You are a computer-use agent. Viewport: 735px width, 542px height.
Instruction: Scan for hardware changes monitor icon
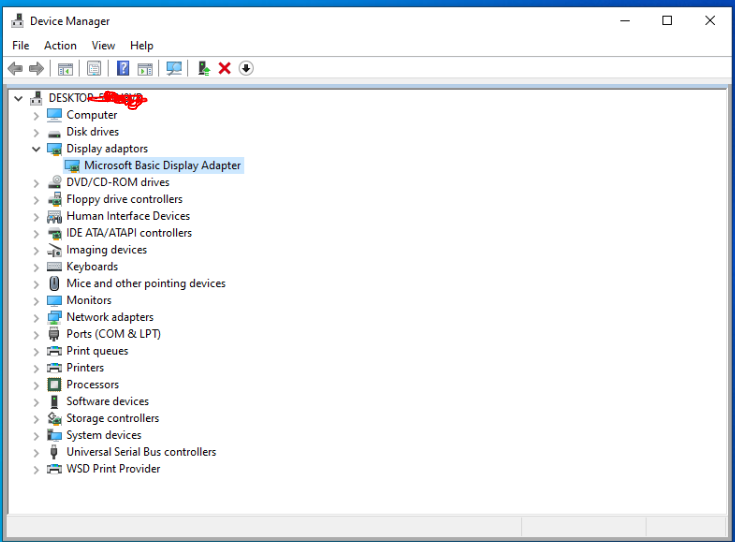(x=174, y=68)
